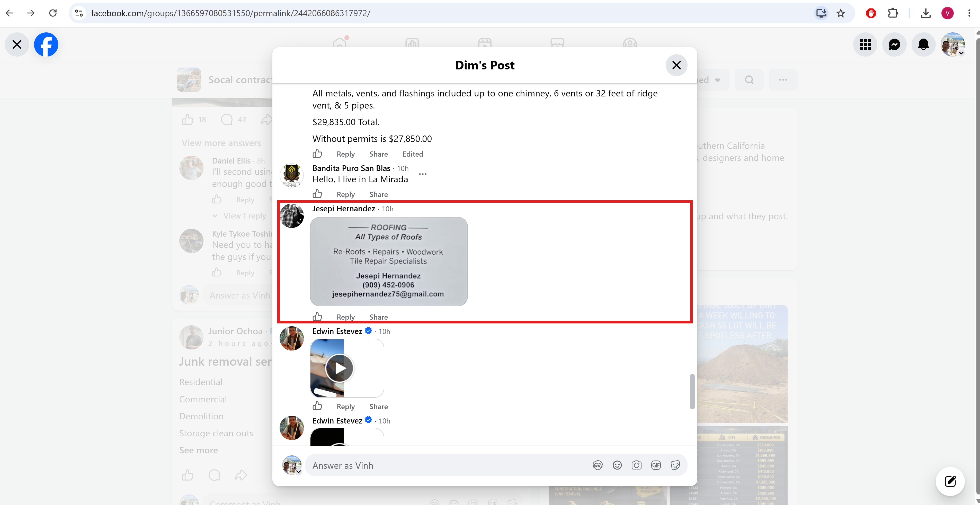The height and width of the screenshot is (505, 980).
Task: Like the comment with $29,835.00 total
Action: [x=317, y=153]
